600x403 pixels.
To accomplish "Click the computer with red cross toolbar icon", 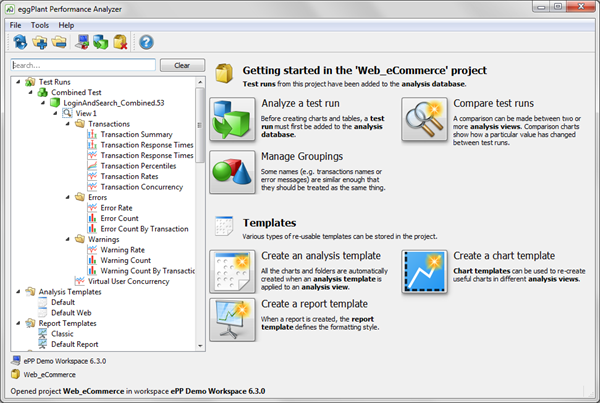I will tap(82, 42).
